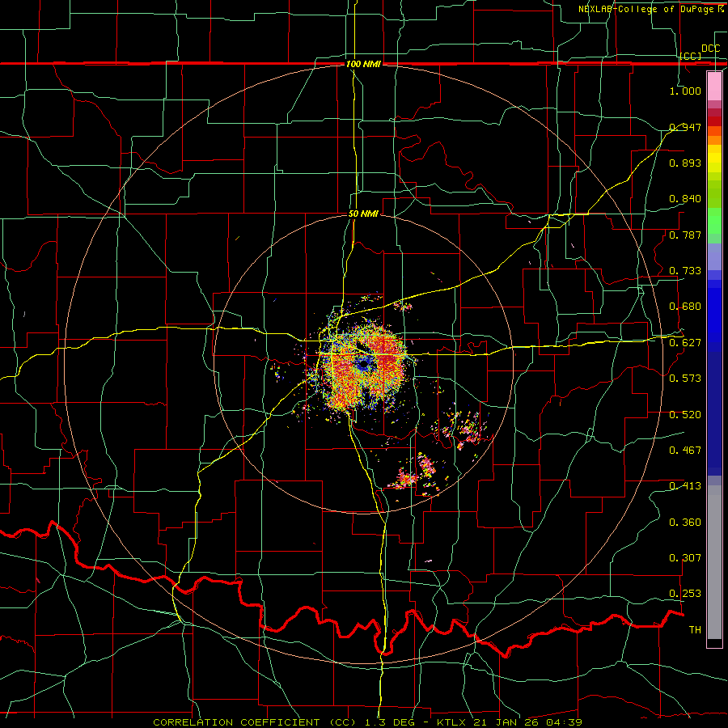Pick the bright green color bar segment

pyautogui.click(x=714, y=221)
